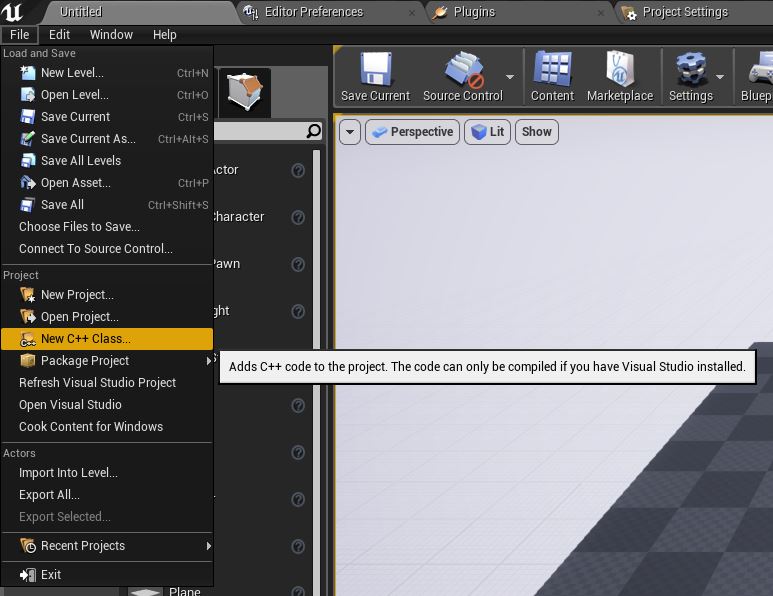Select Cook Content for Windows
The height and width of the screenshot is (596, 773).
[107, 426]
